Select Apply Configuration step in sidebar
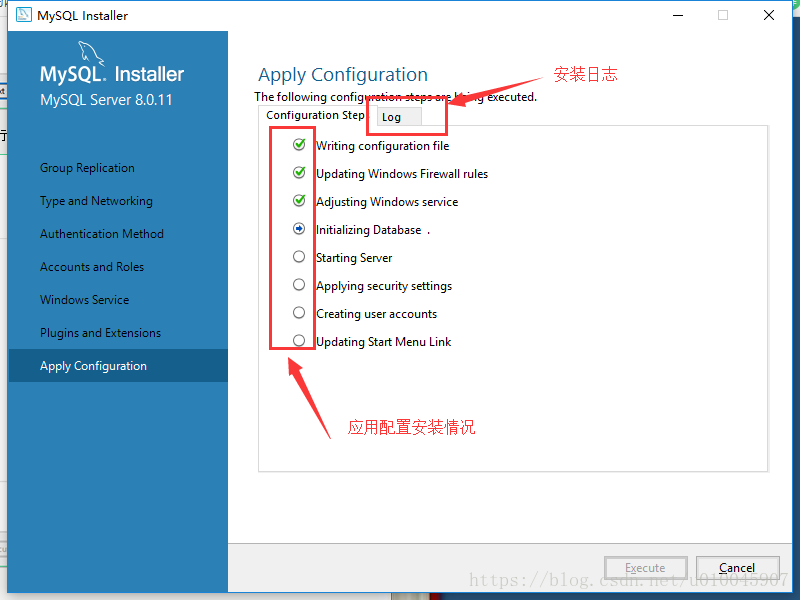Viewport: 800px width, 600px height. click(x=118, y=366)
